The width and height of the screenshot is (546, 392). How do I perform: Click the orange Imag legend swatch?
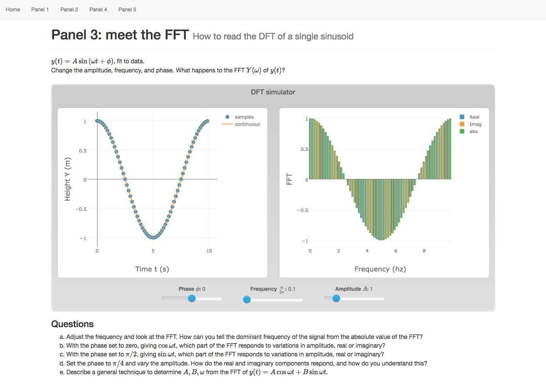[x=462, y=124]
